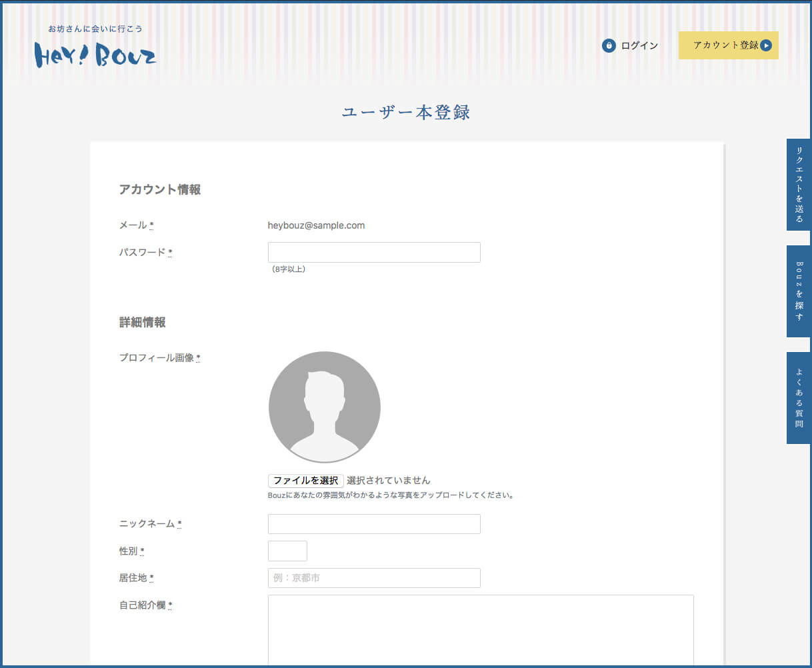Click the 選択されていません file status text
Image resolution: width=812 pixels, height=668 pixels.
389,481
